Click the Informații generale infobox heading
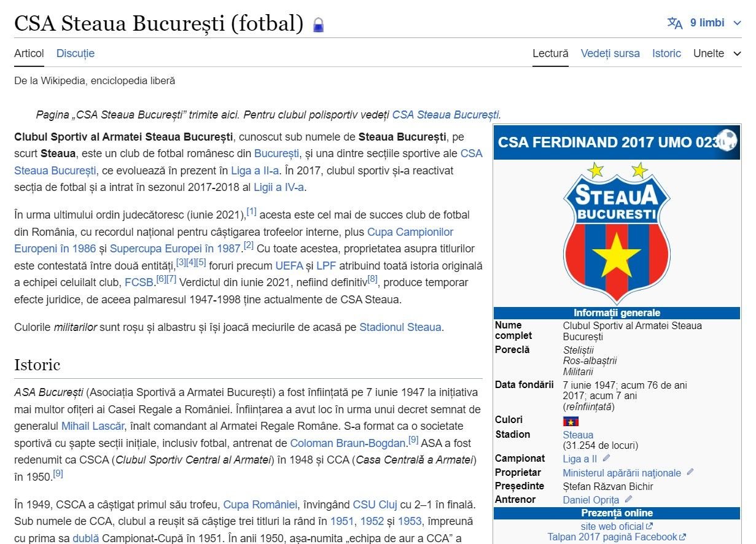 [617, 313]
